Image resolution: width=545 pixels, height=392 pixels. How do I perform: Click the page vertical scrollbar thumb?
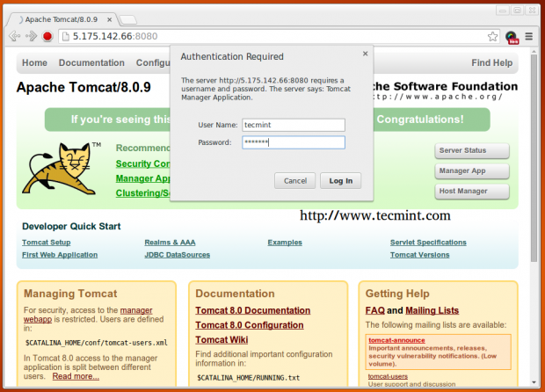tap(534, 158)
